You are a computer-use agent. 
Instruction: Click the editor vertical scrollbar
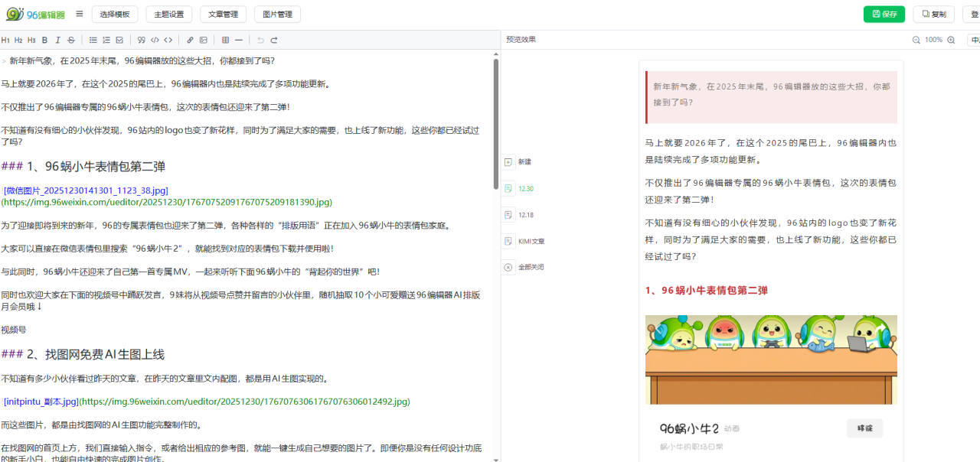pyautogui.click(x=496, y=122)
